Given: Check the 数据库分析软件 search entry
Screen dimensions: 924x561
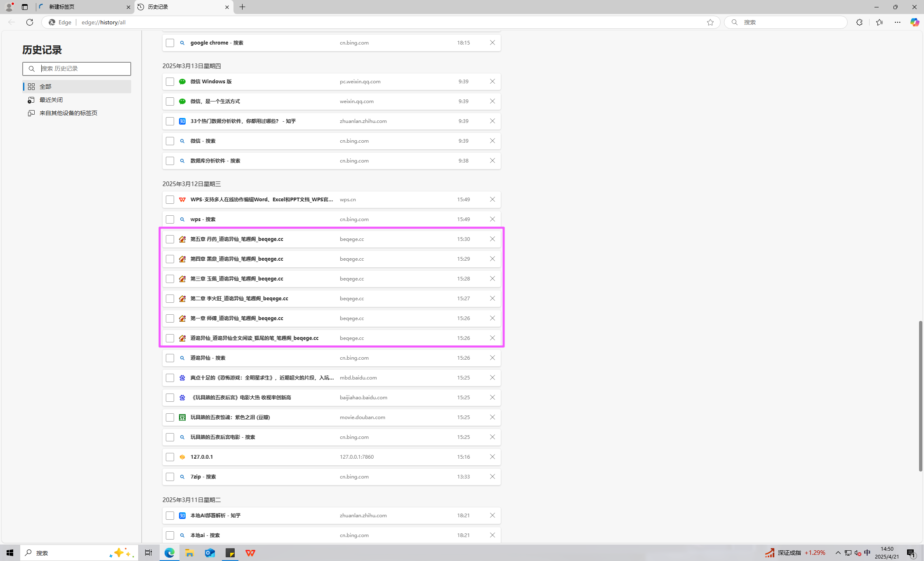Looking at the screenshot, I should pyautogui.click(x=170, y=161).
